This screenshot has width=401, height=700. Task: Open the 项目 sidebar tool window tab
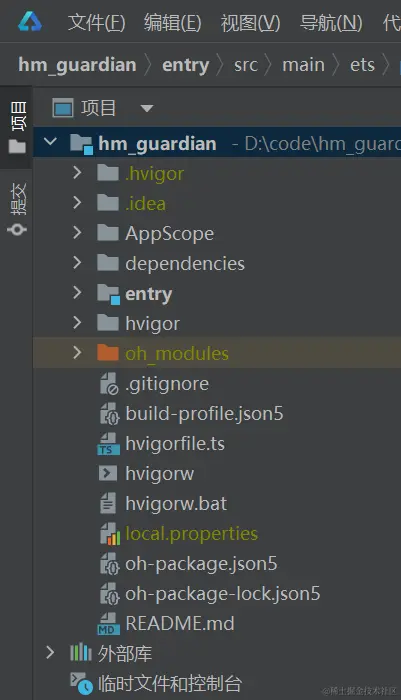pos(17,127)
